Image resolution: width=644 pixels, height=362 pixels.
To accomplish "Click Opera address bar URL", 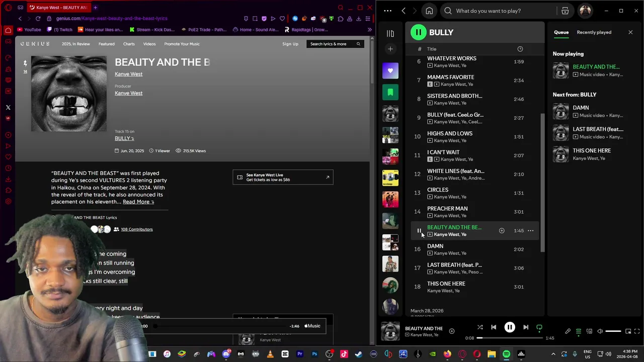I will [x=112, y=19].
